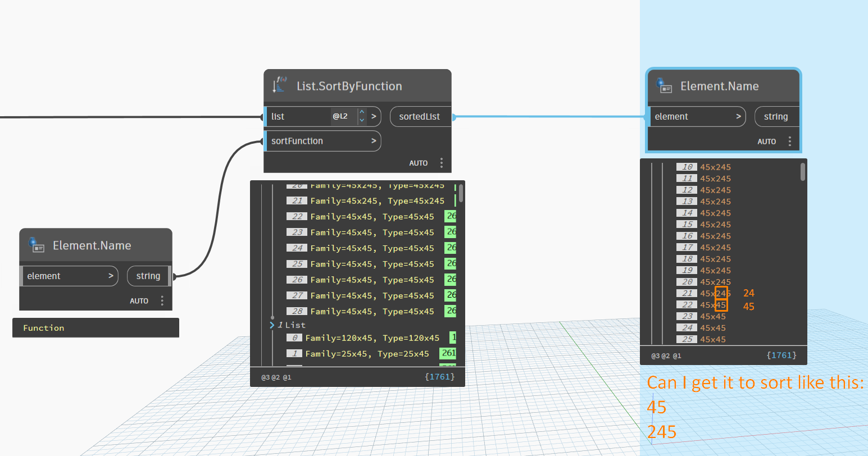Image resolution: width=868 pixels, height=456 pixels.
Task: Collapse the '1 List' disclosure arrow in preview
Action: tap(271, 325)
